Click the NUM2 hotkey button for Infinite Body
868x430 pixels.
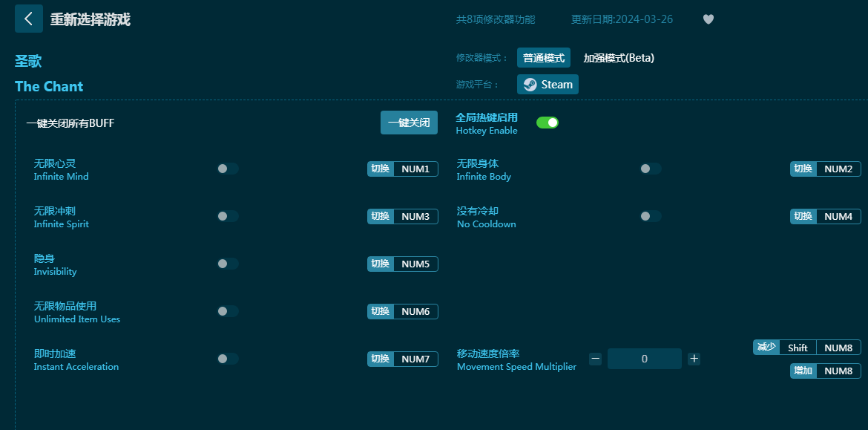[x=826, y=169]
